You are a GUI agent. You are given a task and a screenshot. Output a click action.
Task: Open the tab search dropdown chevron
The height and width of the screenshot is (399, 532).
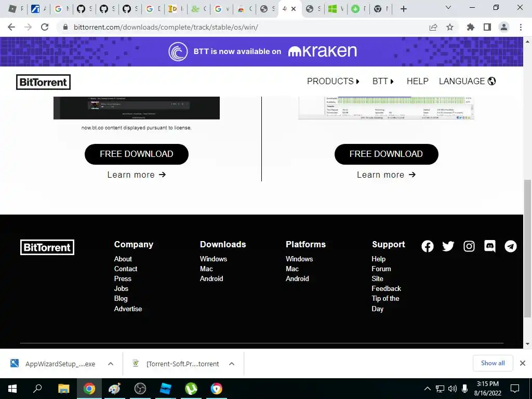(448, 7)
